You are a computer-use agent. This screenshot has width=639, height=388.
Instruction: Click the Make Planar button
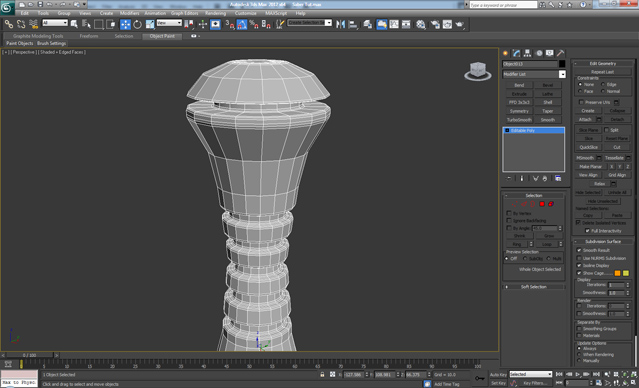coord(591,166)
